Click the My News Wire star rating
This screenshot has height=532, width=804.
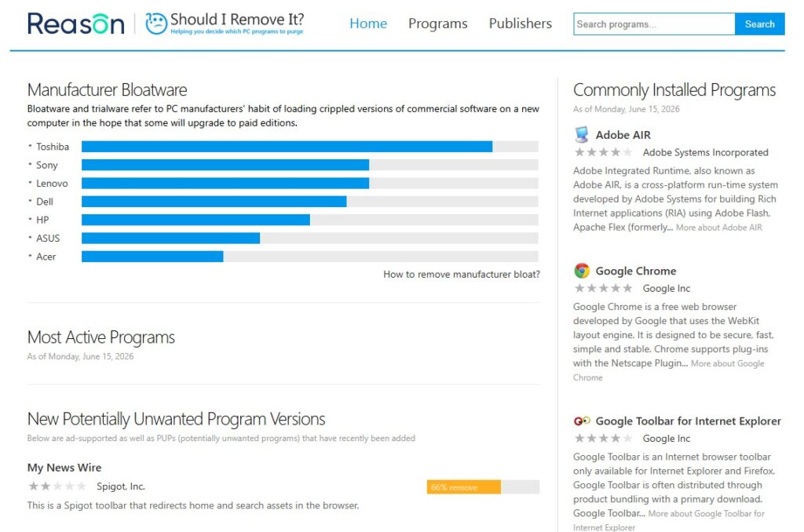[x=57, y=486]
